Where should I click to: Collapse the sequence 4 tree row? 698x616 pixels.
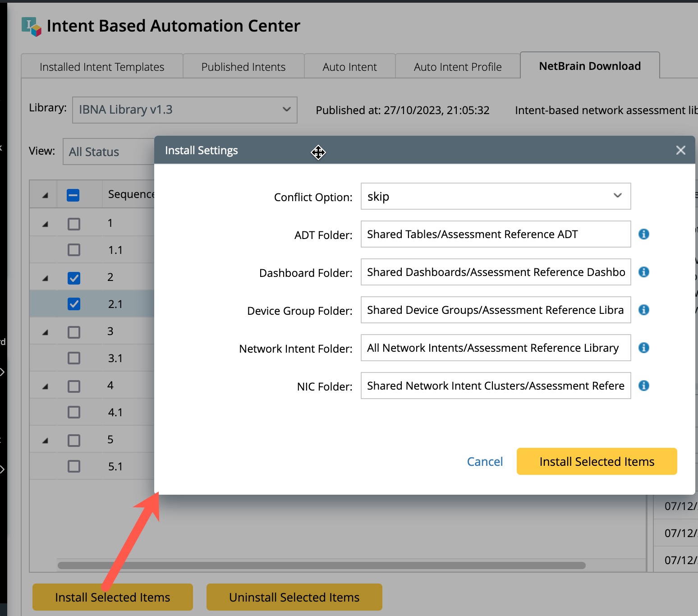[45, 386]
